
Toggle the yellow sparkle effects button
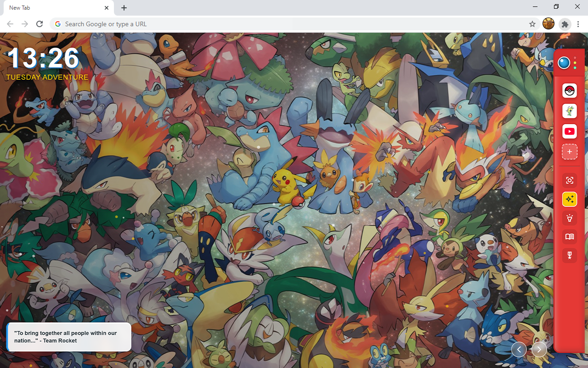point(569,199)
